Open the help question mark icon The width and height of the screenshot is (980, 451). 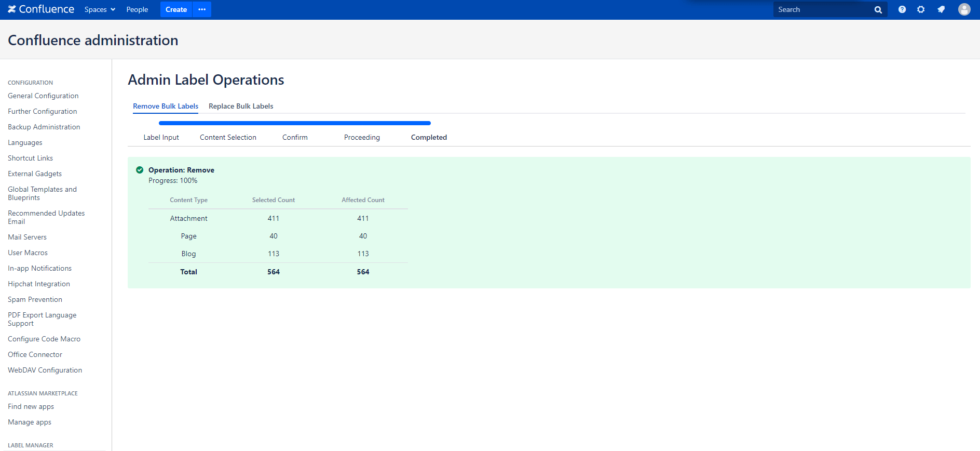pos(902,9)
